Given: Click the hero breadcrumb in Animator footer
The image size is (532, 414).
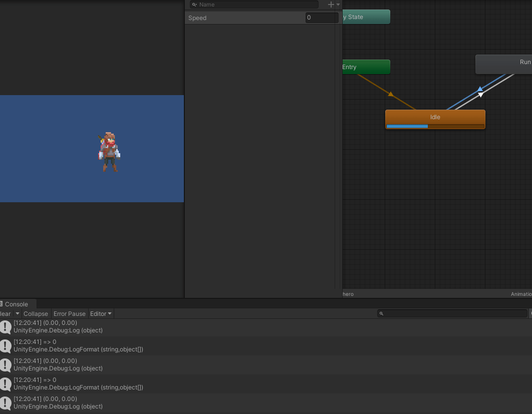Looking at the screenshot, I should (x=348, y=294).
